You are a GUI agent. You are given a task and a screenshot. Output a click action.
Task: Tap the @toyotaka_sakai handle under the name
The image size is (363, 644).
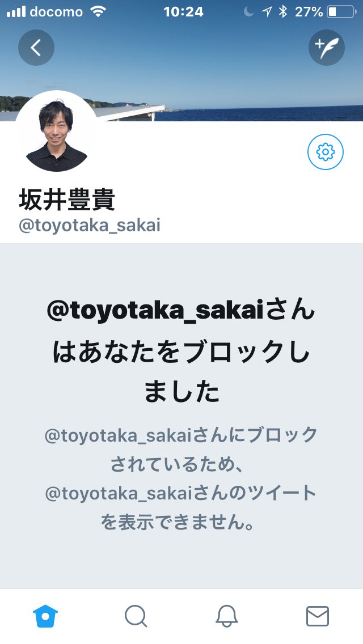click(x=90, y=226)
